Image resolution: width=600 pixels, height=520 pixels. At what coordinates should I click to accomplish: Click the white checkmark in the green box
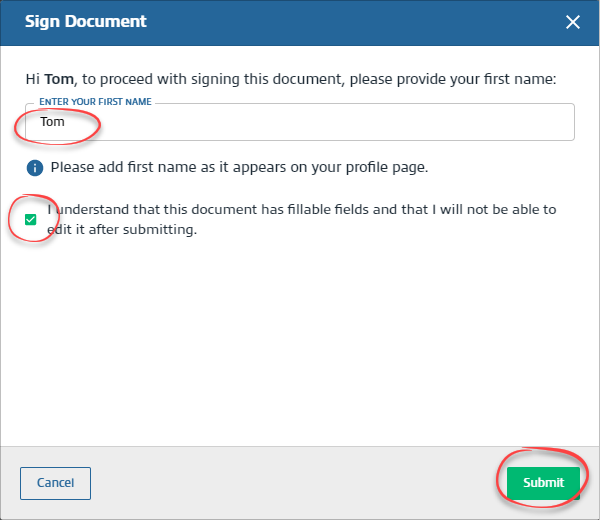click(30, 220)
